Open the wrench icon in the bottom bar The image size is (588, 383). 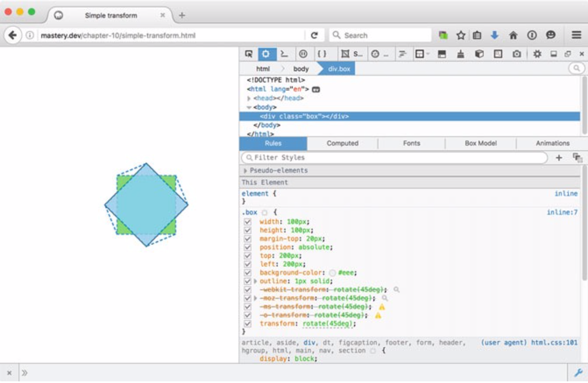578,373
